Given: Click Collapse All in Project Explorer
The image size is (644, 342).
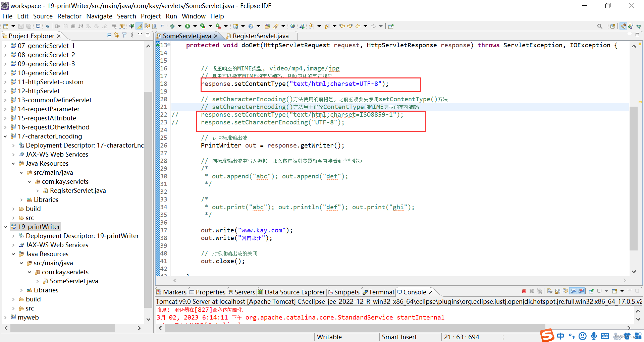Looking at the screenshot, I should [x=109, y=35].
